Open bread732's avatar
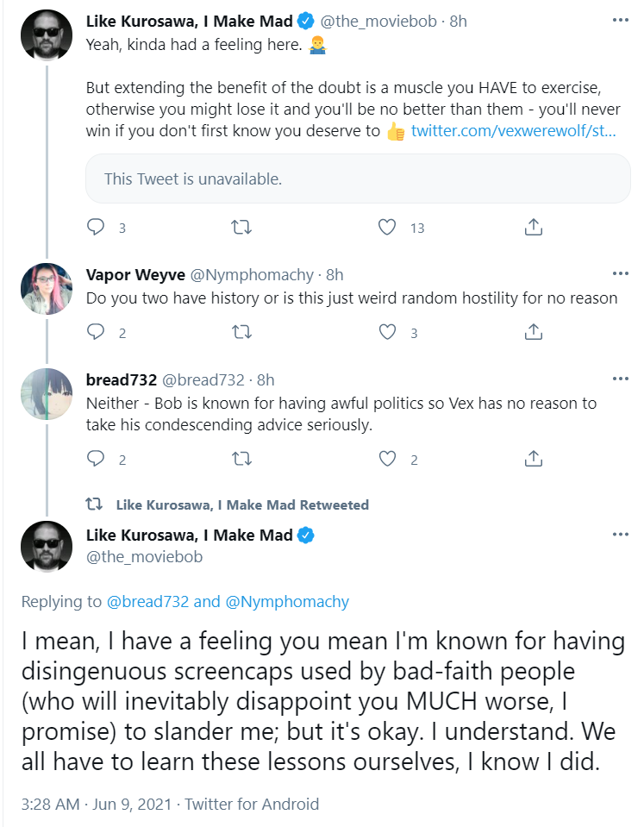Viewport: 644px width, 827px height. (x=47, y=394)
